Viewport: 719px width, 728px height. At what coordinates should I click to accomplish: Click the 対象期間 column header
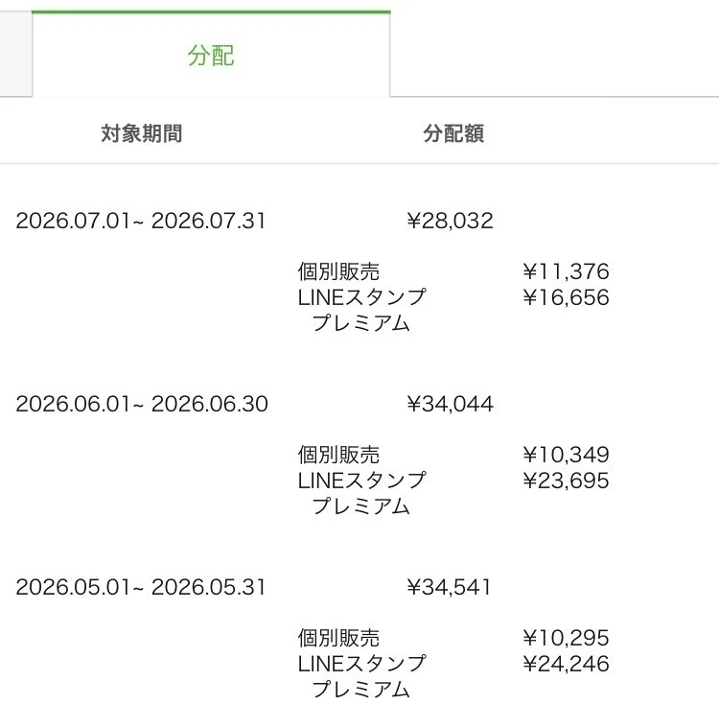(x=142, y=133)
